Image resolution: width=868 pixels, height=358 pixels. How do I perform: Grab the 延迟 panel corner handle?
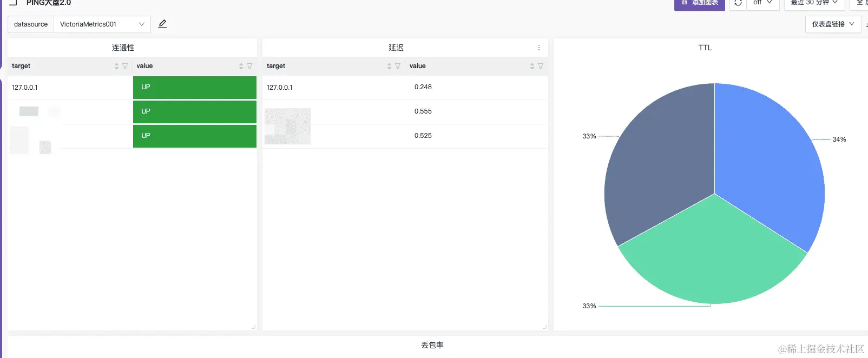[x=545, y=327]
